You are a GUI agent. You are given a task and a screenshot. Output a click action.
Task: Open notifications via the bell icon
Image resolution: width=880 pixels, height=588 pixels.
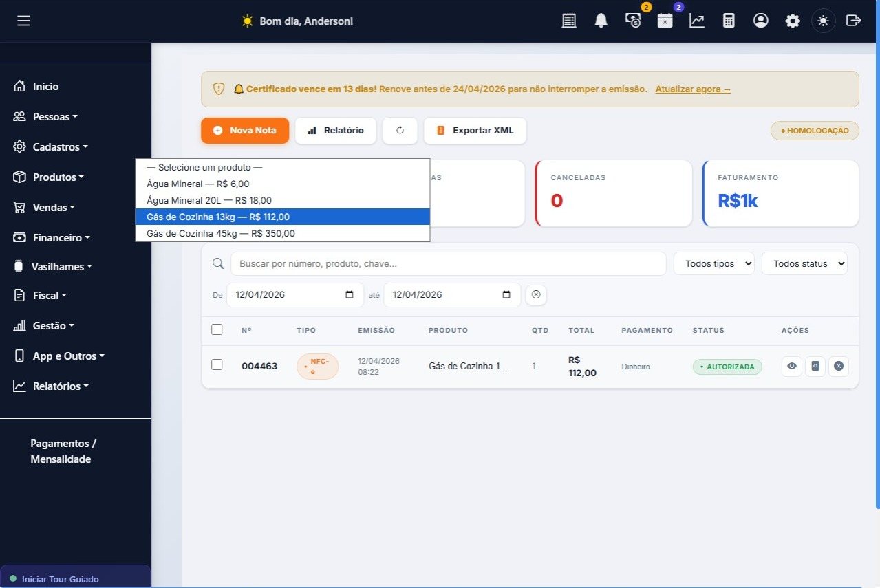pos(601,20)
